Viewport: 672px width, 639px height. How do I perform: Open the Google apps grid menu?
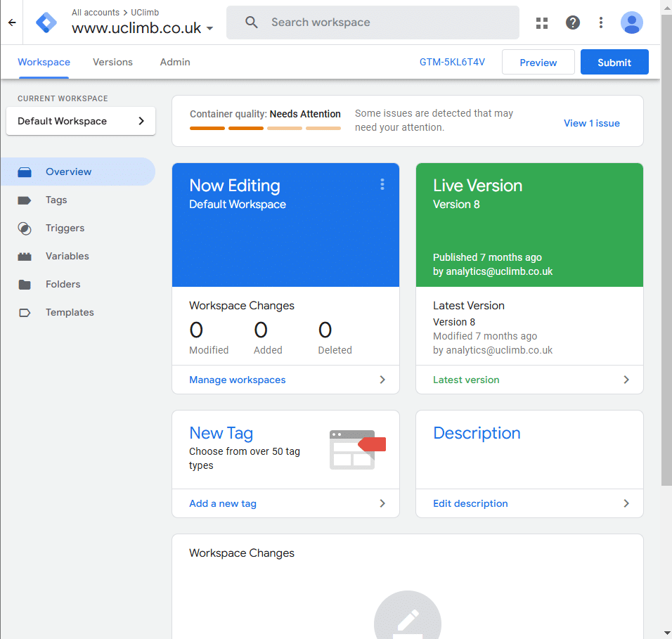[x=541, y=22]
